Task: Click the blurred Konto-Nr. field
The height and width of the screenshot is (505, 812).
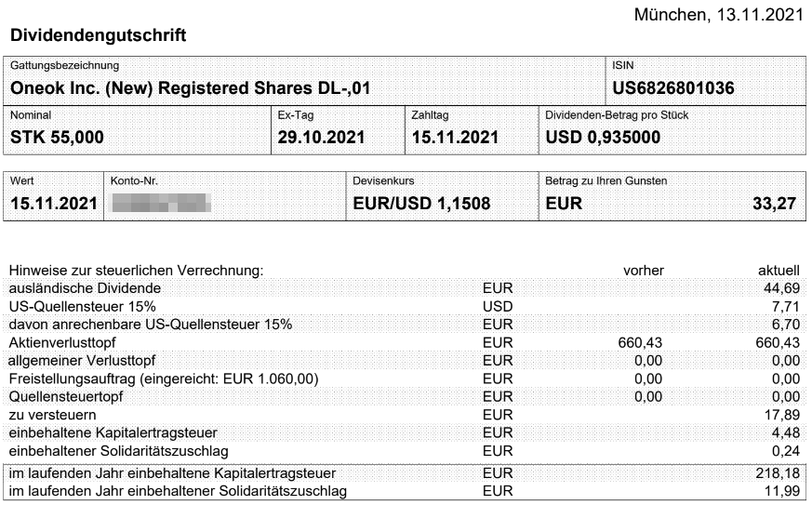Action: click(161, 203)
